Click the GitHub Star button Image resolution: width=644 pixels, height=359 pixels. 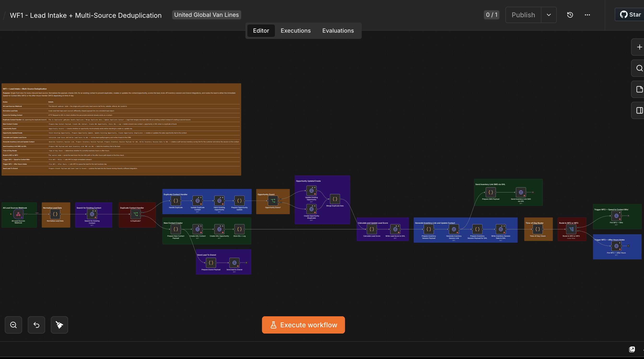pyautogui.click(x=630, y=14)
